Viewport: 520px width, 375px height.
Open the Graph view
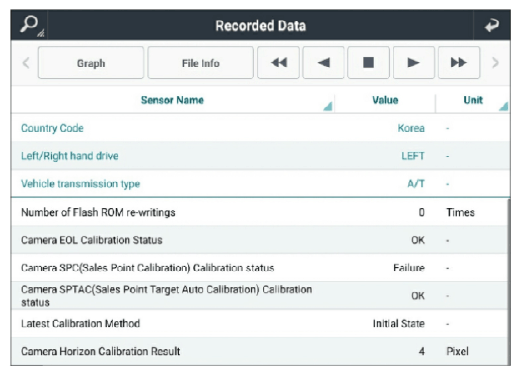point(91,63)
